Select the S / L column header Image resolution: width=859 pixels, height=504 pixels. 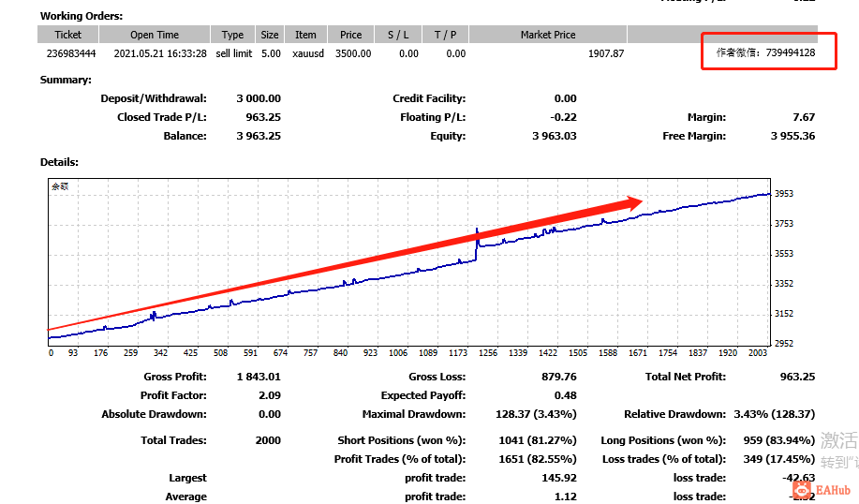[398, 35]
